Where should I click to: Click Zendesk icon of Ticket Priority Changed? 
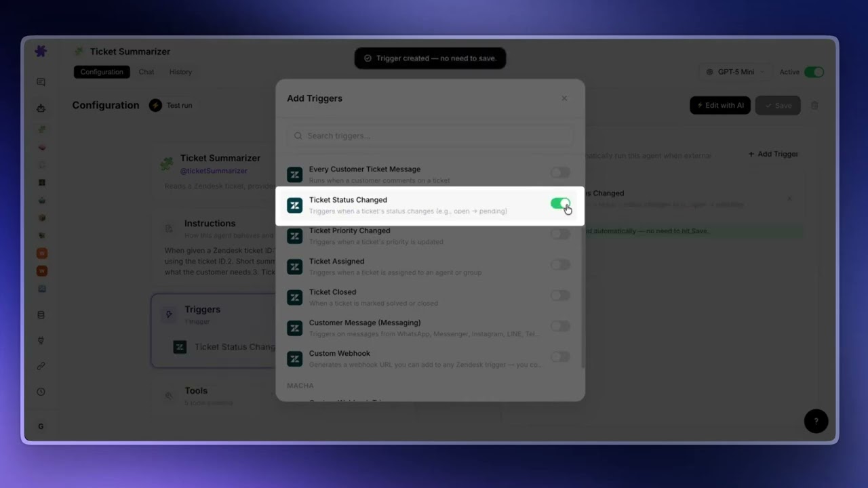point(294,236)
